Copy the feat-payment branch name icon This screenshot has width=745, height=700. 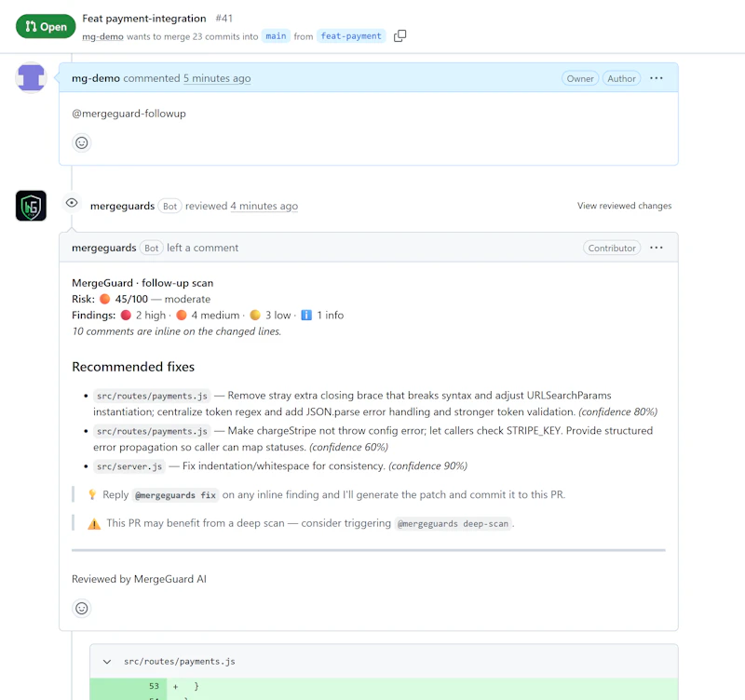point(400,35)
